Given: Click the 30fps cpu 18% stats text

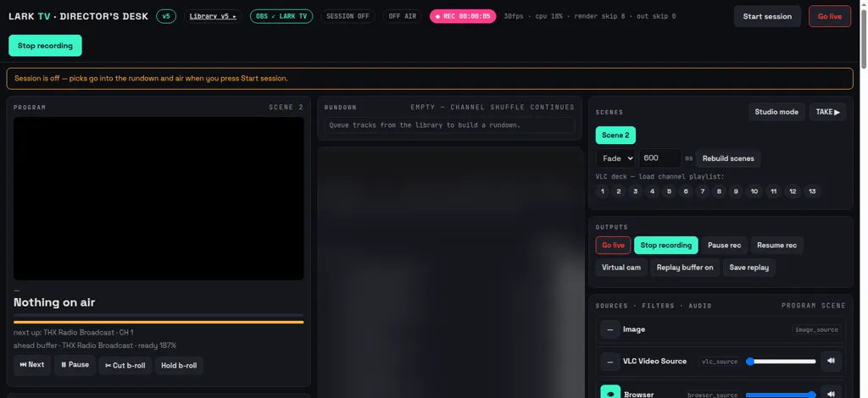Looking at the screenshot, I should pos(590,17).
